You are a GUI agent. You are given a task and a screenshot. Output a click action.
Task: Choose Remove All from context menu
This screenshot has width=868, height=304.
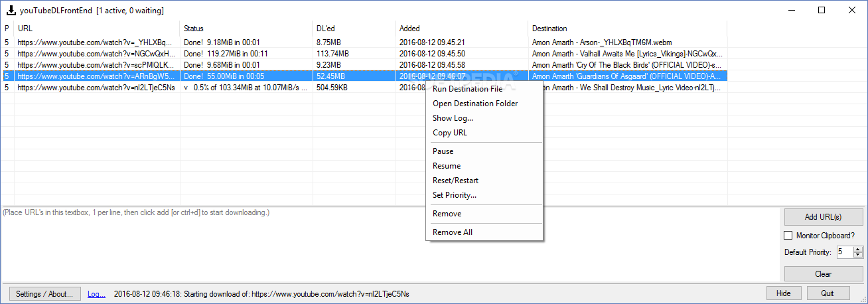(x=484, y=232)
